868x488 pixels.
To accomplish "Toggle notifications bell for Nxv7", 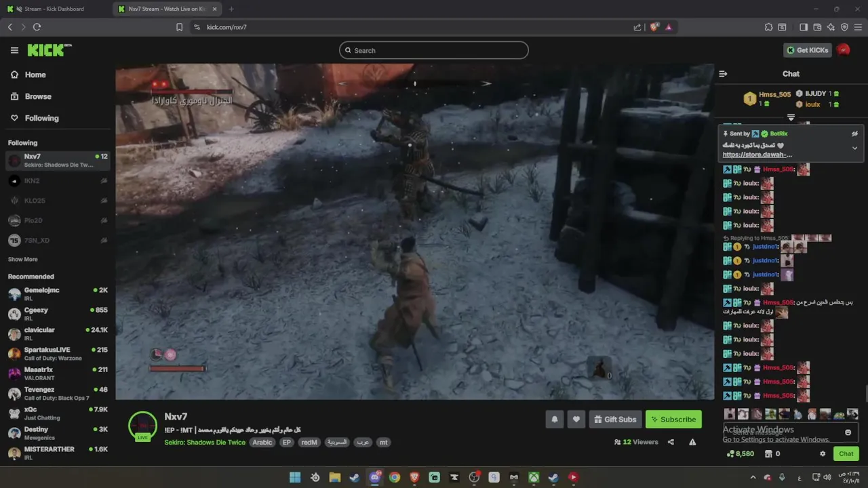I will pos(554,420).
